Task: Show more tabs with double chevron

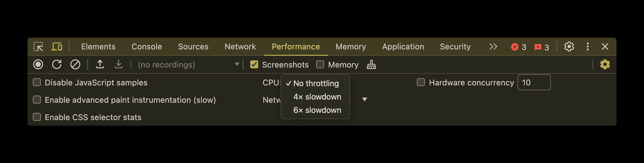Action: point(493,46)
